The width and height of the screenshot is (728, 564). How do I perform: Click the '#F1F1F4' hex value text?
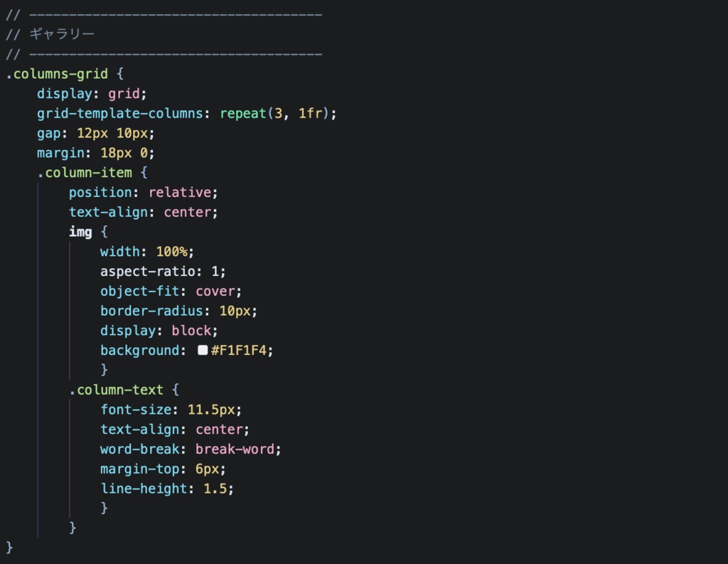pyautogui.click(x=239, y=351)
